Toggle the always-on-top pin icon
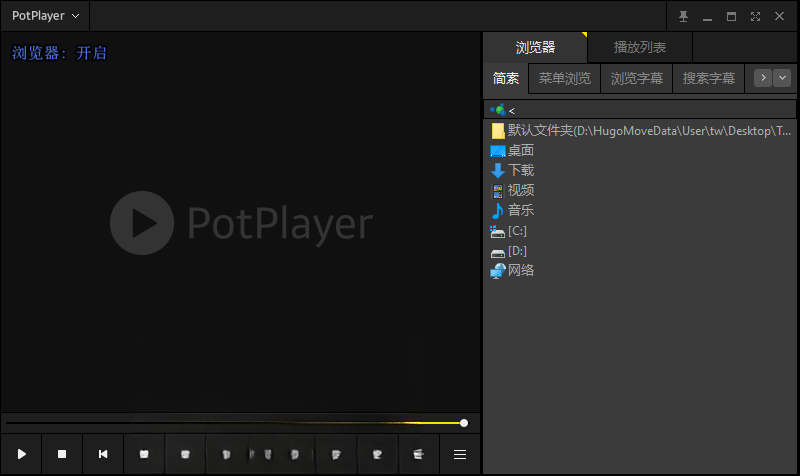The image size is (800, 476). tap(683, 16)
